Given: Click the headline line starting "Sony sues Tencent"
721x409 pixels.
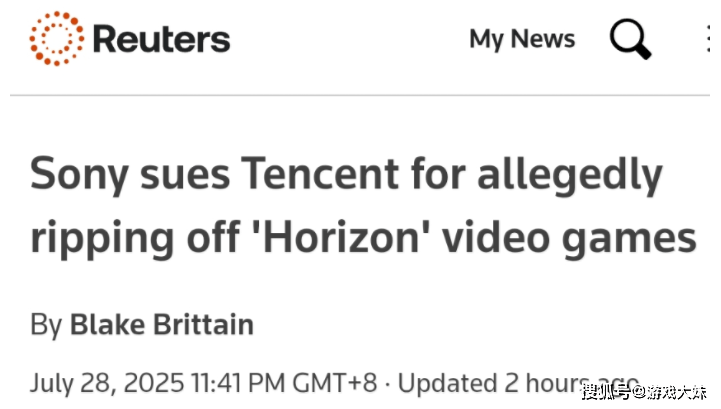Looking at the screenshot, I should coord(347,176).
